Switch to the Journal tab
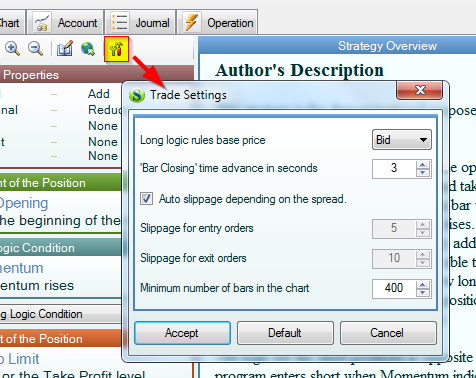Screen dimensions: 476x378 pyautogui.click(x=140, y=22)
